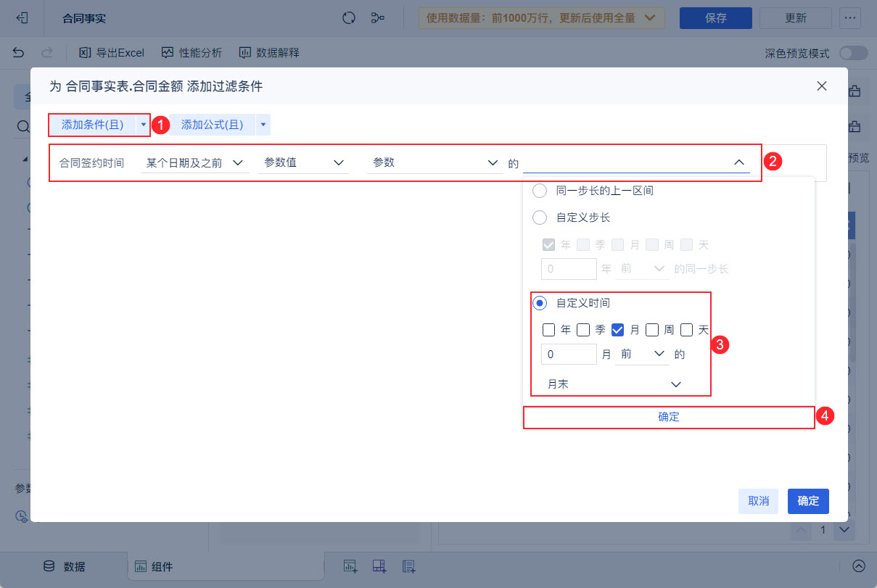Click 确定 in the dropdown panel

(669, 417)
